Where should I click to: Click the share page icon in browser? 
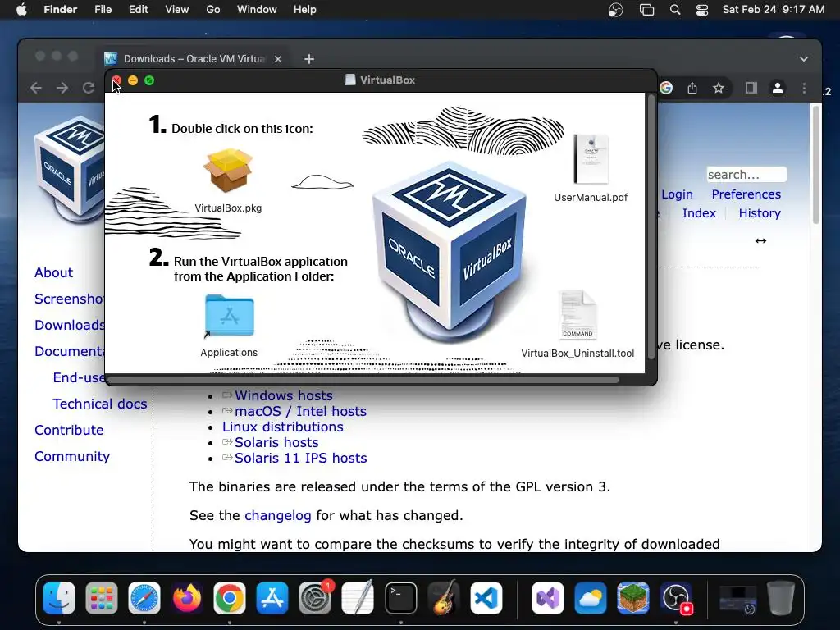click(692, 88)
